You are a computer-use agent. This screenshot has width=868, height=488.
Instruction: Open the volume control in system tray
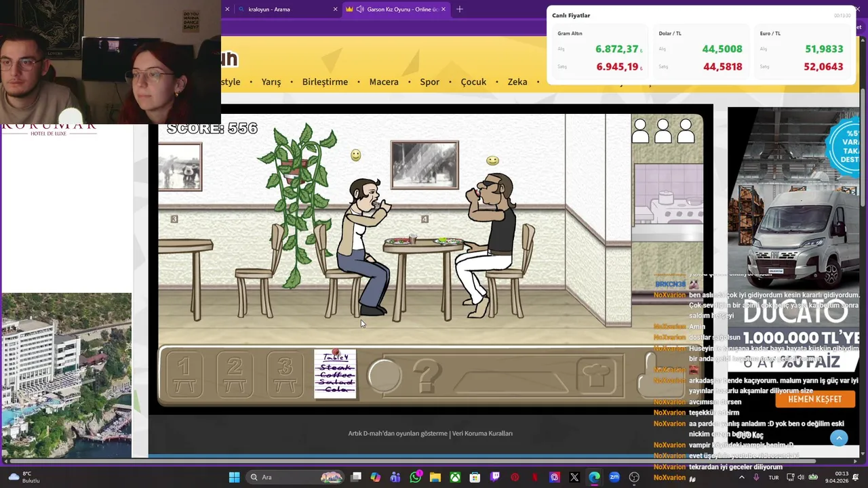[x=800, y=477]
